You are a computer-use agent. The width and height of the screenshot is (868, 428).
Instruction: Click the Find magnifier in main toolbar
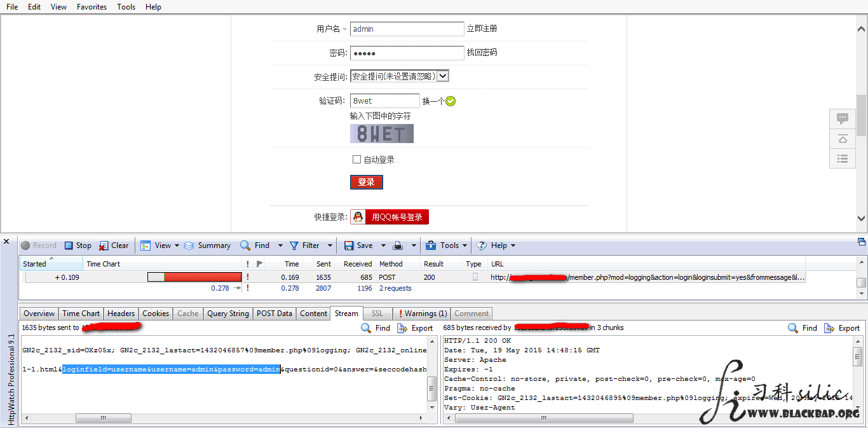[245, 245]
